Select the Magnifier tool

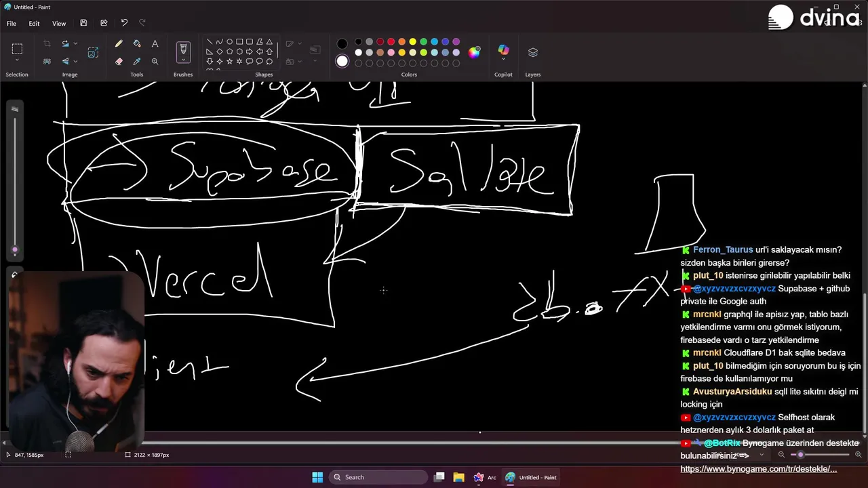point(155,61)
